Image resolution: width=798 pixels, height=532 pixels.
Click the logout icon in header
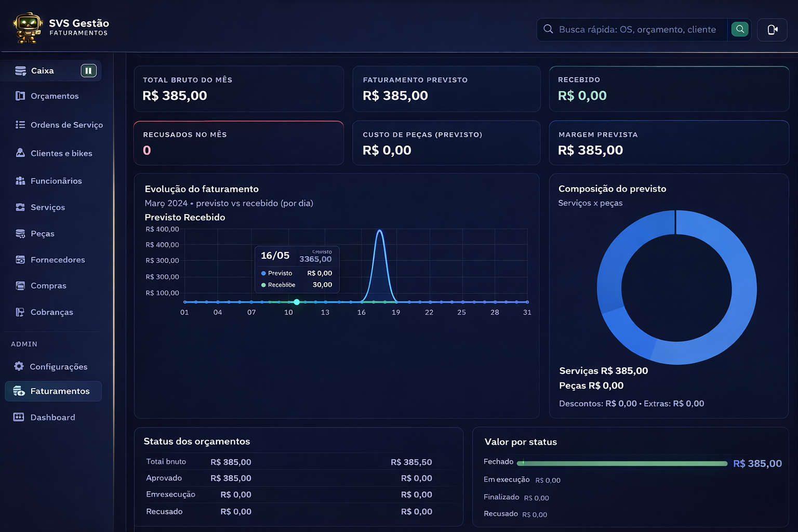pyautogui.click(x=772, y=30)
